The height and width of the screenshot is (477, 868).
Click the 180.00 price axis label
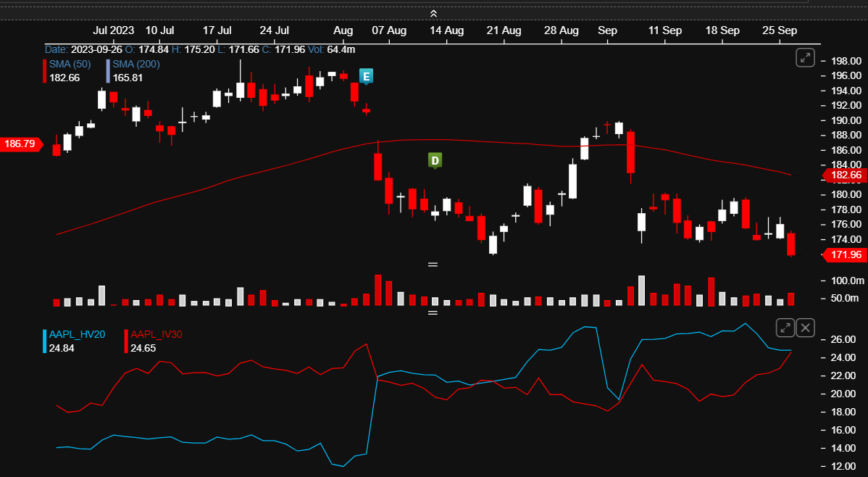pos(846,194)
